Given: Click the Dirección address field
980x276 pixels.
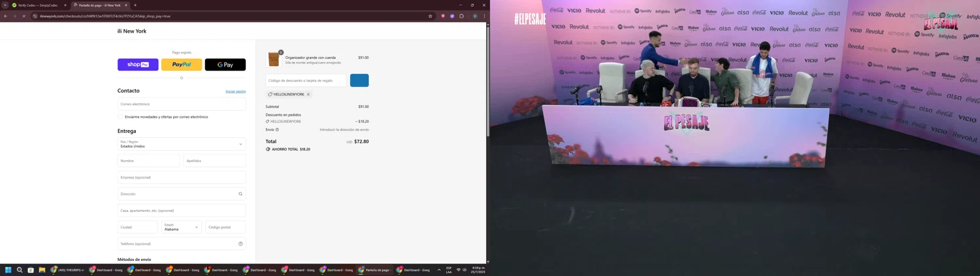Looking at the screenshot, I should [182, 194].
